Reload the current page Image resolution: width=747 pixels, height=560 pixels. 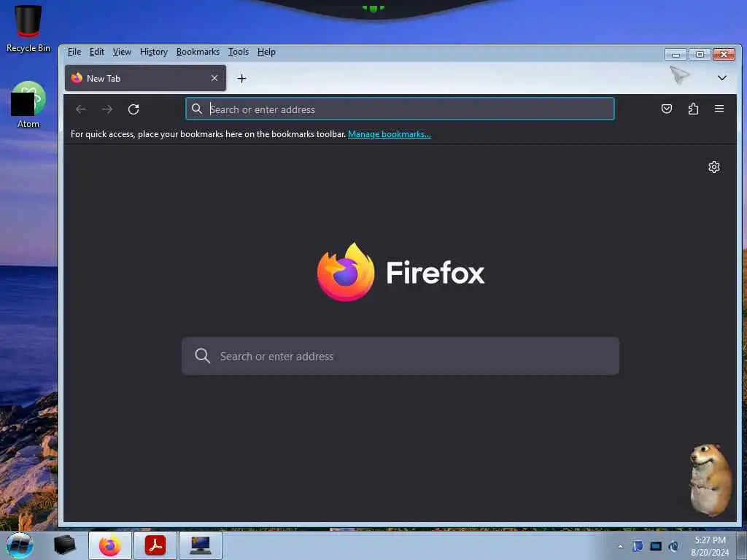tap(133, 109)
